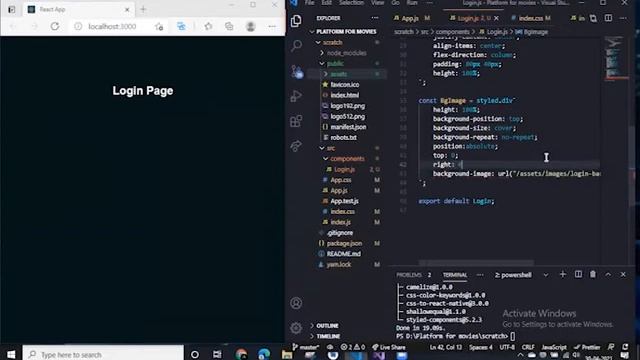The height and width of the screenshot is (360, 640).
Task: Open manifest.json in the file tree
Action: [348, 127]
